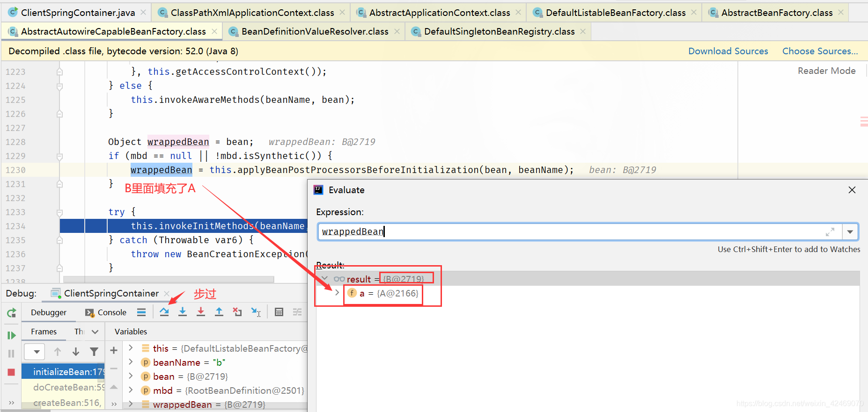This screenshot has width=868, height=412.
Task: Toggle fold end marker at line 1231
Action: coord(59,184)
